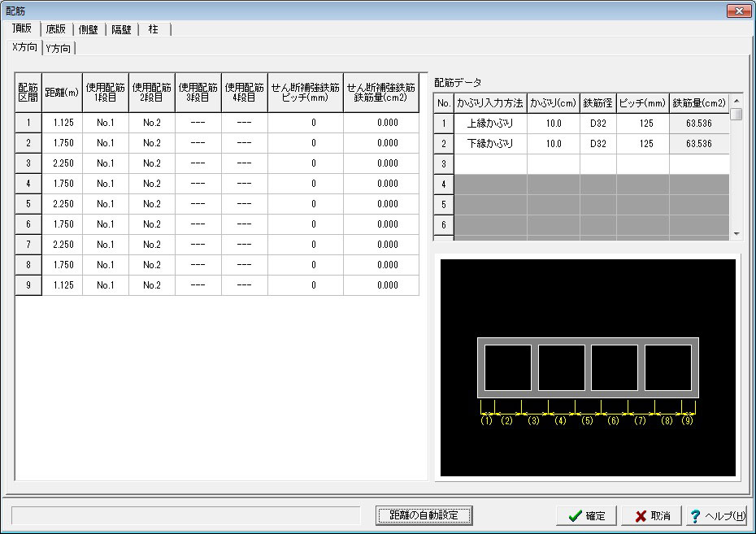Click 鉄筋径 D32 in 配筋データ row 1
The width and height of the screenshot is (756, 534).
coord(598,124)
